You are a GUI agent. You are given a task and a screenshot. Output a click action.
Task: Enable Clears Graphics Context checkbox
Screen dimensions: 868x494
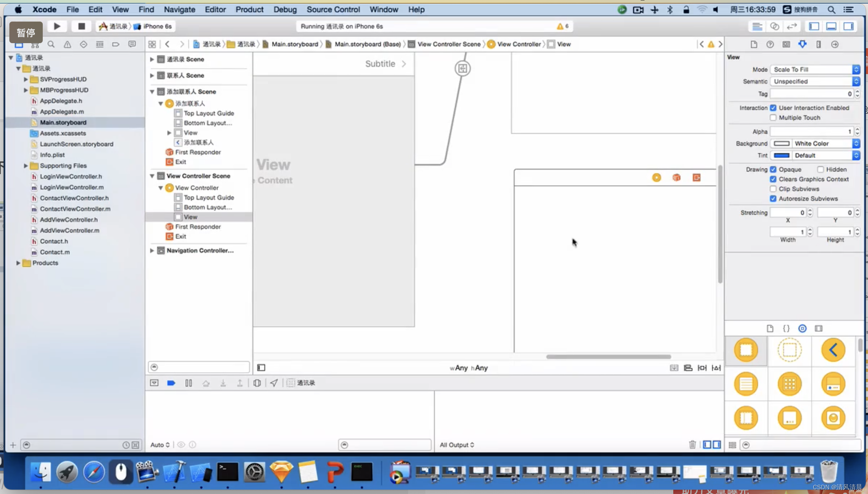(x=773, y=179)
